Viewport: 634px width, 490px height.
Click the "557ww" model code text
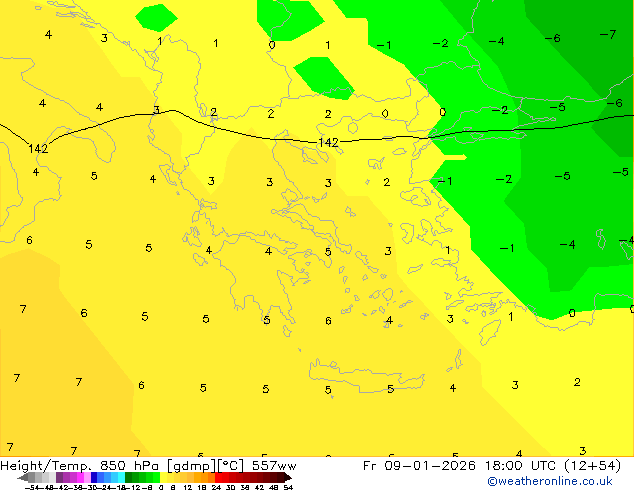coord(274,466)
